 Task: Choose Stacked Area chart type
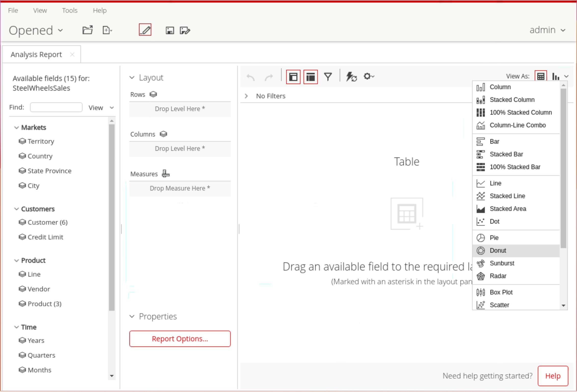click(508, 209)
